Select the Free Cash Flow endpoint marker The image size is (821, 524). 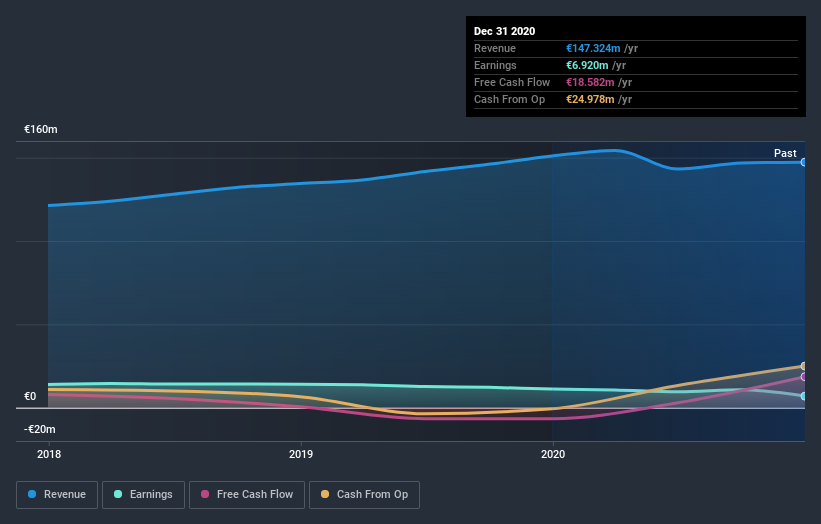pyautogui.click(x=803, y=376)
